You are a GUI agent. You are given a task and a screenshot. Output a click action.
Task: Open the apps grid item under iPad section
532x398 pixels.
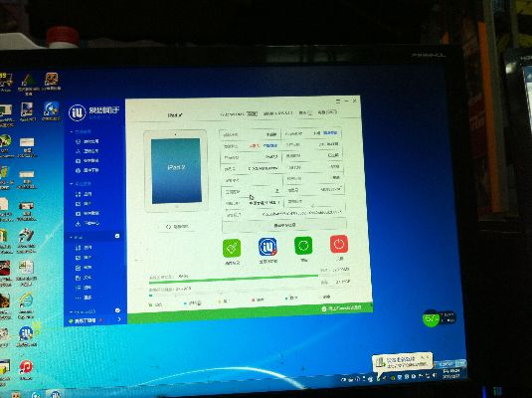(x=84, y=248)
